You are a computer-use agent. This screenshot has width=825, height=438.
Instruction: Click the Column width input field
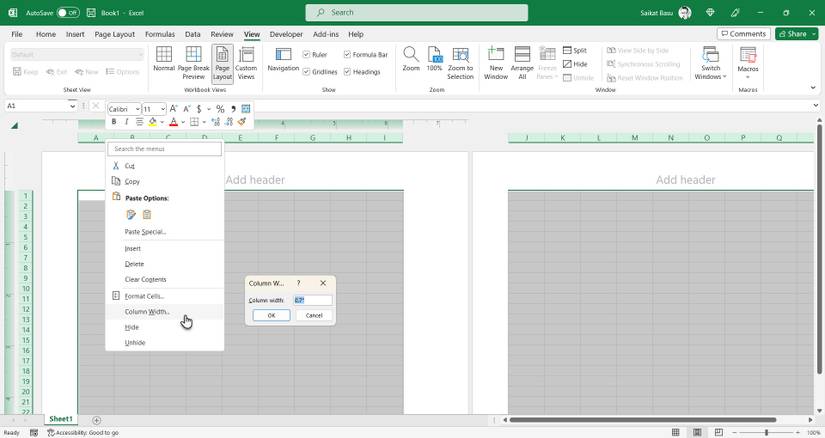tap(311, 300)
